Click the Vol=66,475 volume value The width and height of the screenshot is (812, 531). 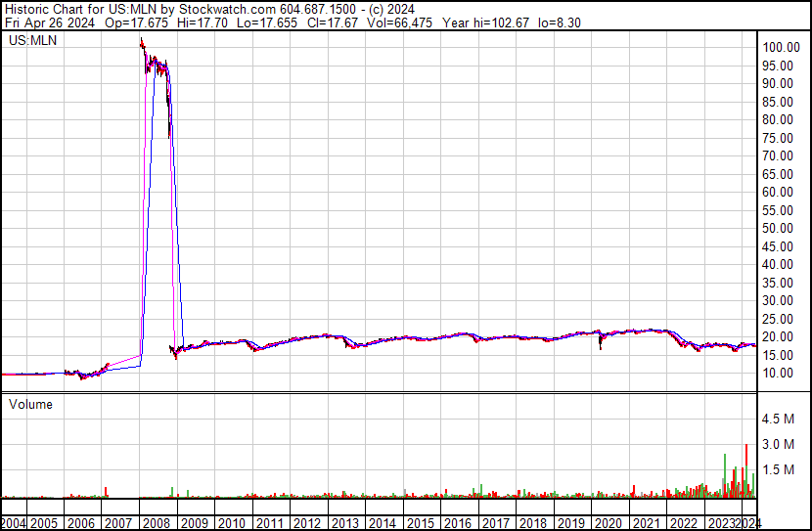click(x=400, y=22)
